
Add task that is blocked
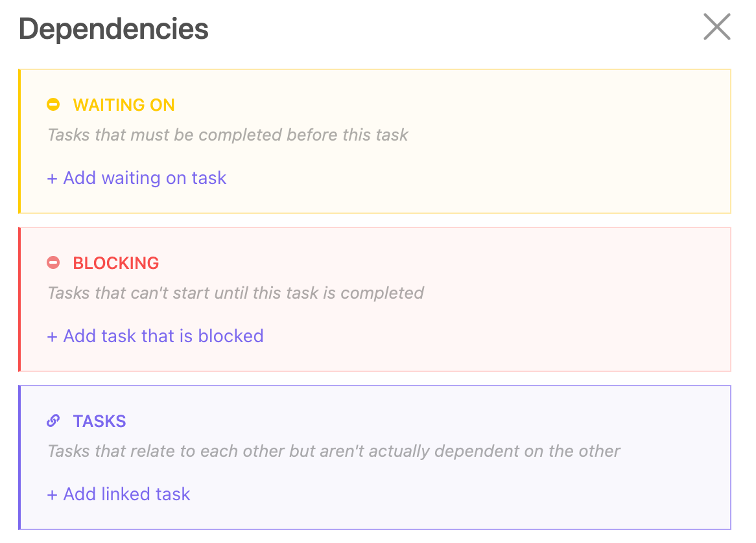156,336
